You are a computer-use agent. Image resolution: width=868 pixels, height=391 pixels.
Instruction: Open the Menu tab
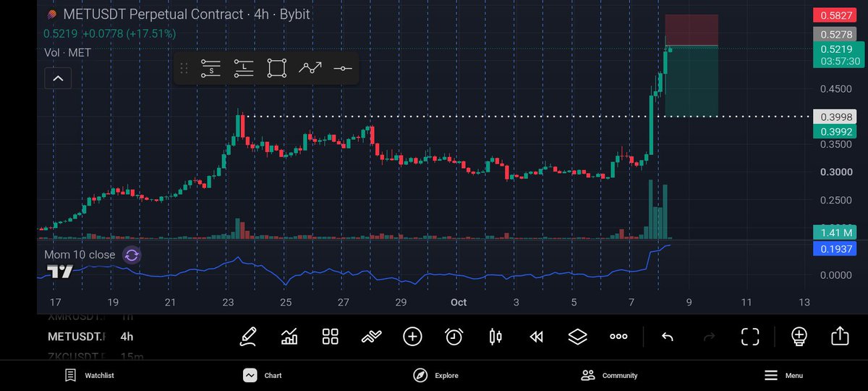coord(784,375)
